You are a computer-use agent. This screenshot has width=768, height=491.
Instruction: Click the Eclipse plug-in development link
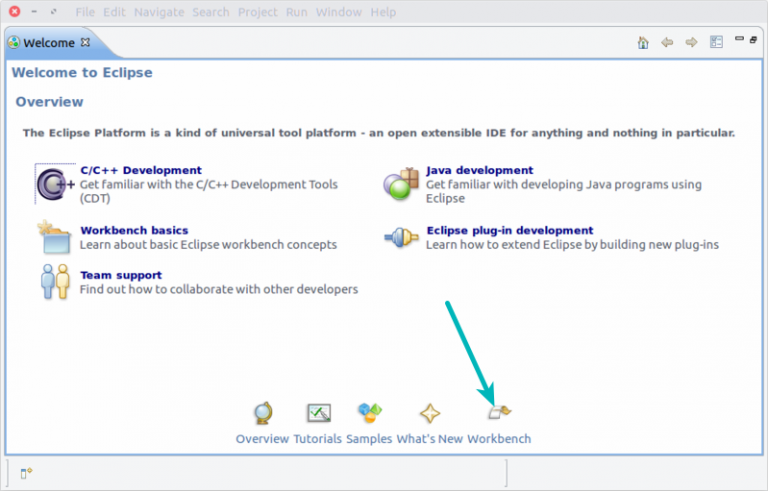(509, 230)
